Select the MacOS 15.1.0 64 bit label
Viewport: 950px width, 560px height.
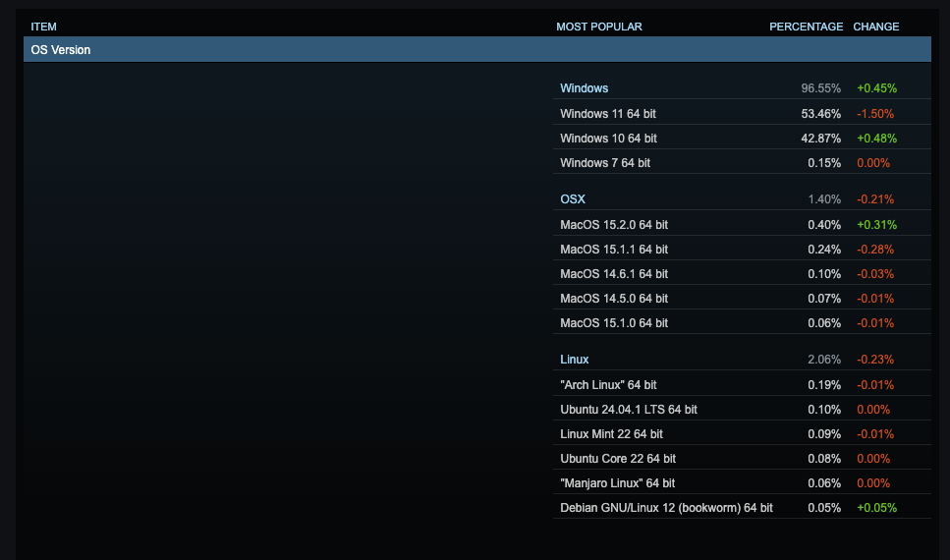tap(614, 323)
